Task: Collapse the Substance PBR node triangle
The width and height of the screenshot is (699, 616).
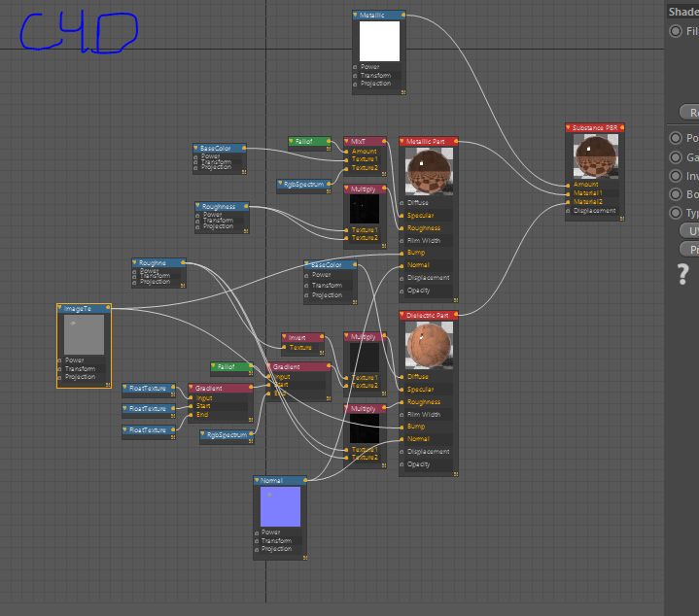Action: pos(568,128)
